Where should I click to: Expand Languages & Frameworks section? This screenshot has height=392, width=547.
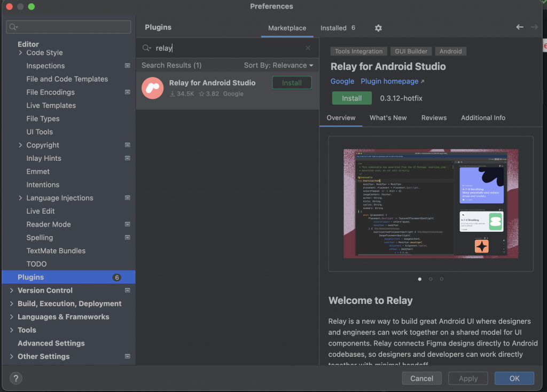click(12, 317)
